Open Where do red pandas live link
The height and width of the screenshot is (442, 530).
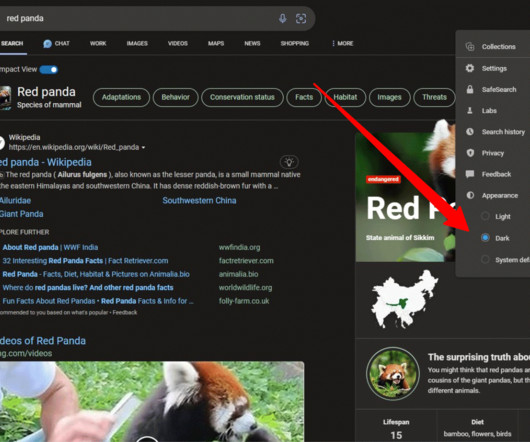[x=88, y=288]
